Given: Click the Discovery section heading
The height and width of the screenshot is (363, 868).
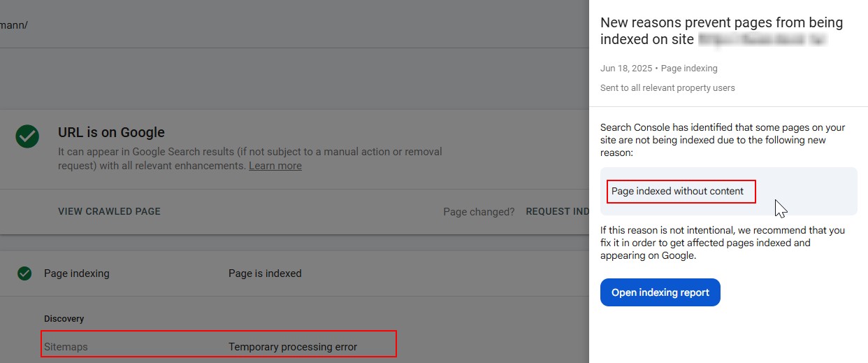Looking at the screenshot, I should 64,319.
